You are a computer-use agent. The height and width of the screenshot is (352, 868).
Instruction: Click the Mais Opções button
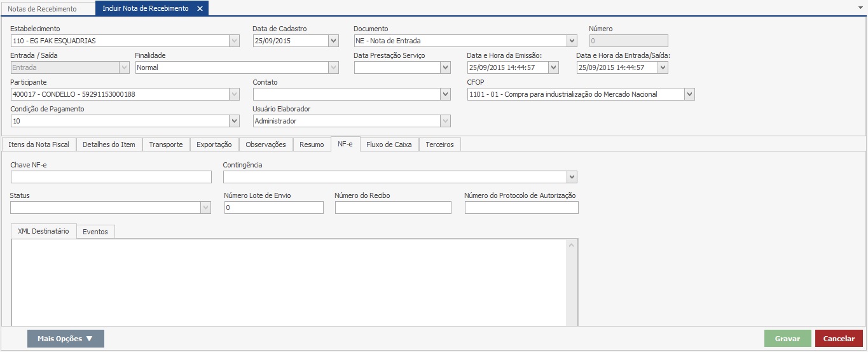(x=65, y=339)
